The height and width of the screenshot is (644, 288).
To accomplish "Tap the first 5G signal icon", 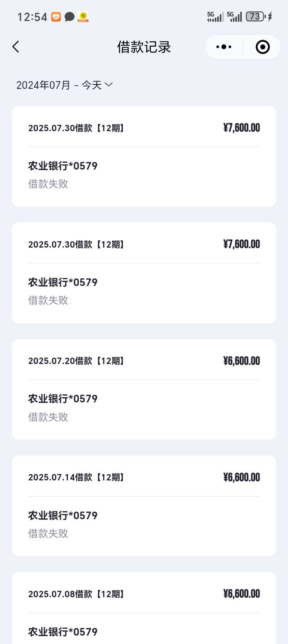I will tap(215, 17).
